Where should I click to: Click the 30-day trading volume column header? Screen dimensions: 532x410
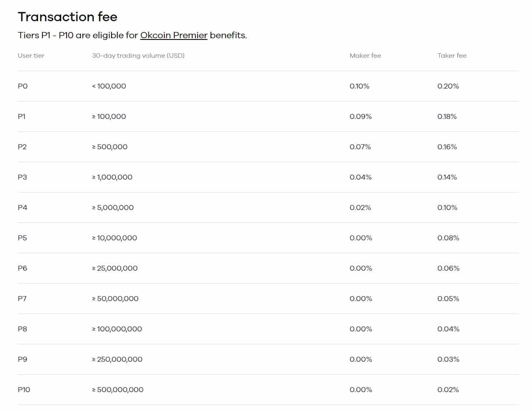pyautogui.click(x=138, y=56)
